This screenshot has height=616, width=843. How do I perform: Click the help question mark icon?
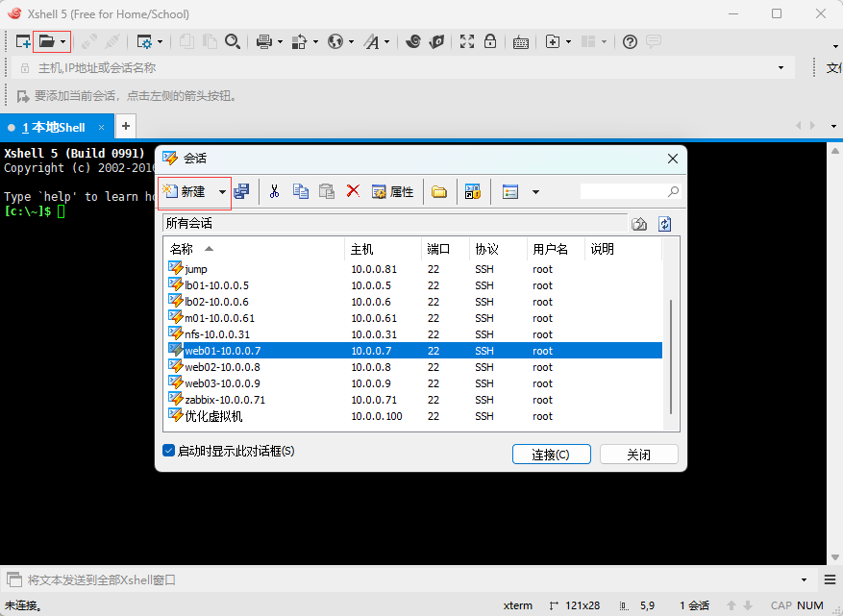(x=630, y=41)
